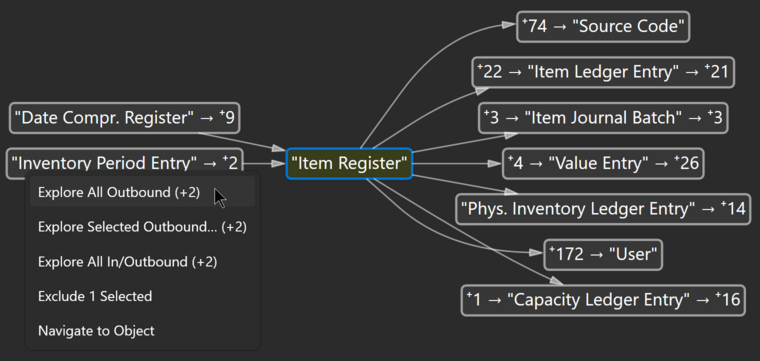Select the "User" node

[603, 254]
